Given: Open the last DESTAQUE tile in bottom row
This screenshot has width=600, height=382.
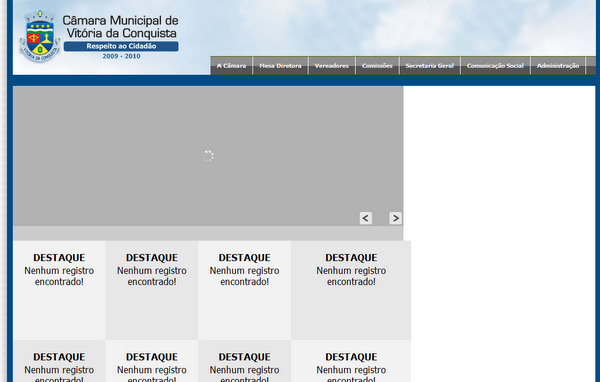Looking at the screenshot, I should coord(351,361).
